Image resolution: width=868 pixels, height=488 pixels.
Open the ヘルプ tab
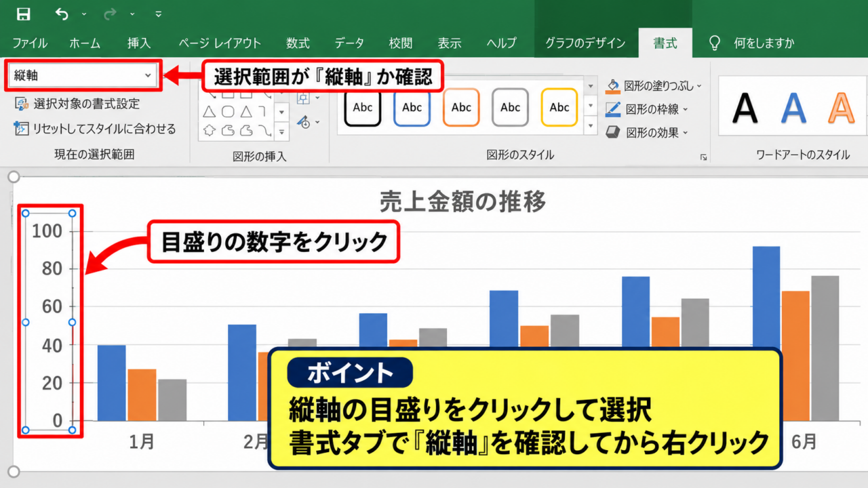502,43
